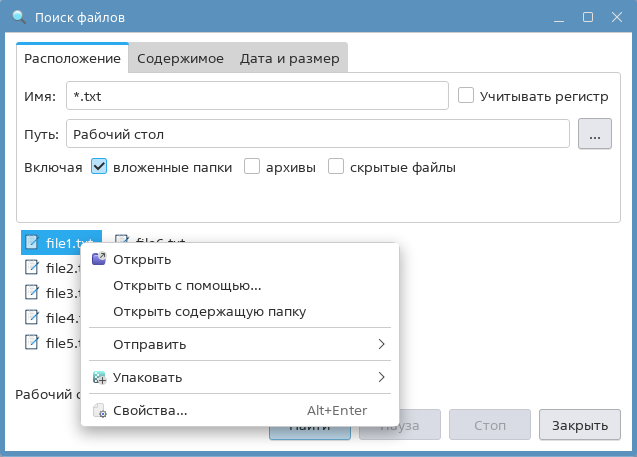
Task: Switch to the 'Дата и размер' tab
Action: (290, 59)
